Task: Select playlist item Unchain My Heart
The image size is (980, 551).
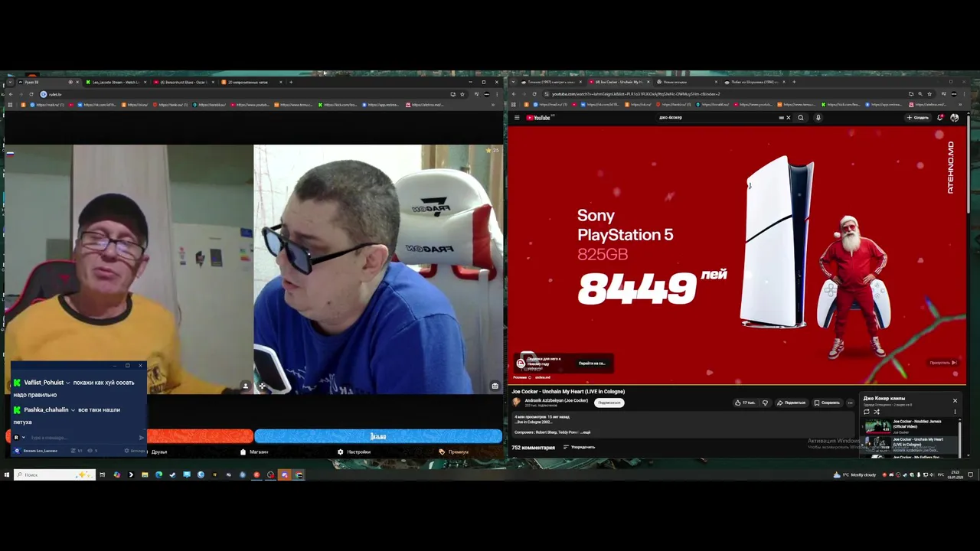Action: pos(909,444)
